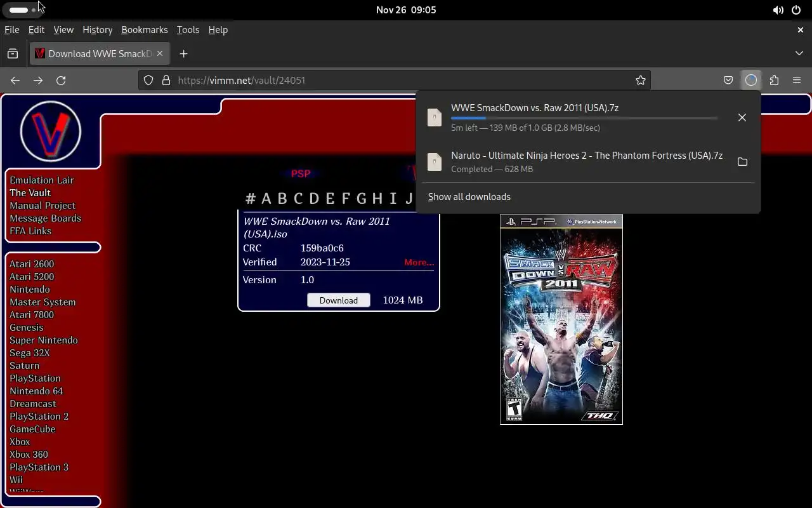Viewport: 812px width, 508px height.
Task: Click the padlock site security icon
Action: 166,80
